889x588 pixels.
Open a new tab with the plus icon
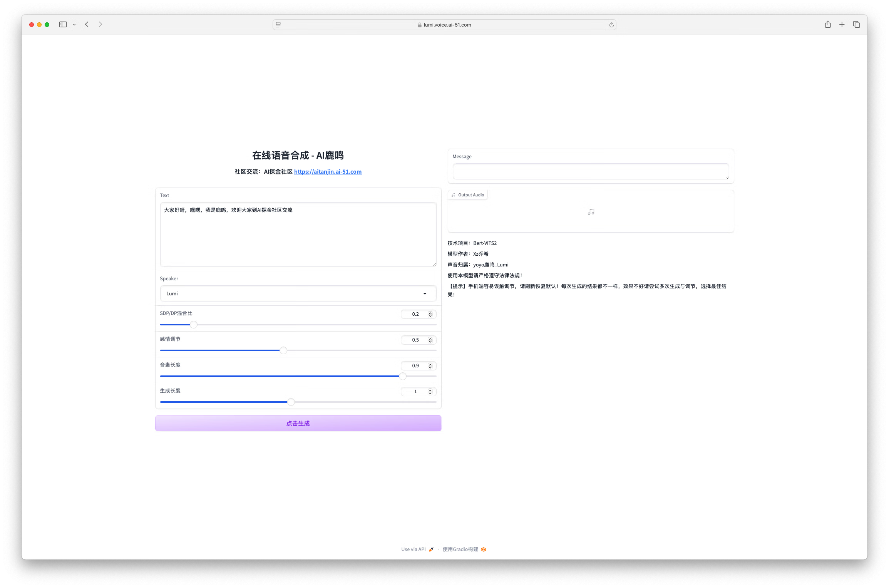842,24
